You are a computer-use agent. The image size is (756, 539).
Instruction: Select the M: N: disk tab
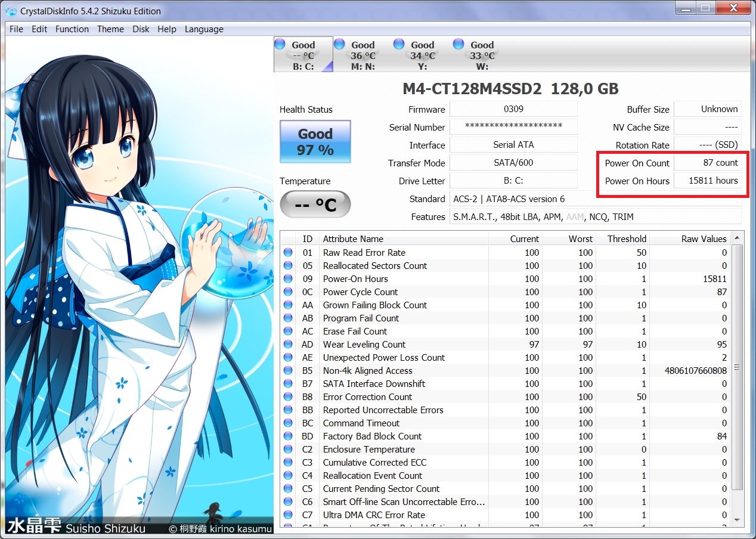coord(363,55)
